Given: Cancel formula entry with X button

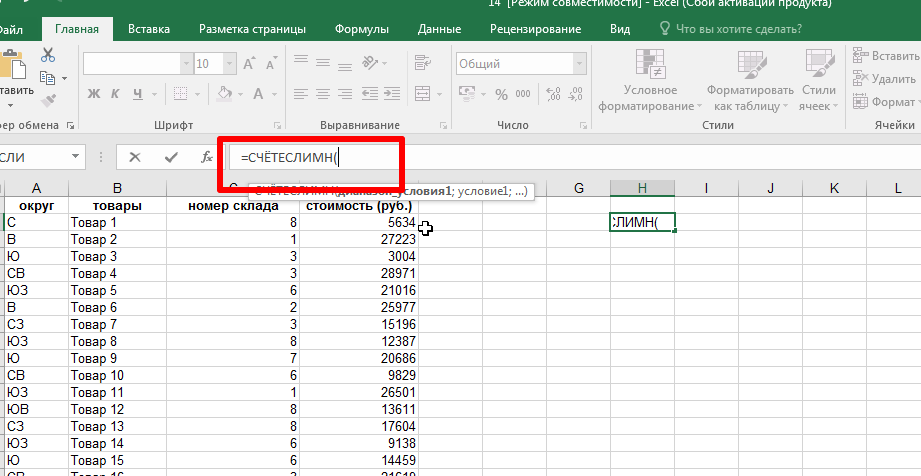Looking at the screenshot, I should click(135, 157).
